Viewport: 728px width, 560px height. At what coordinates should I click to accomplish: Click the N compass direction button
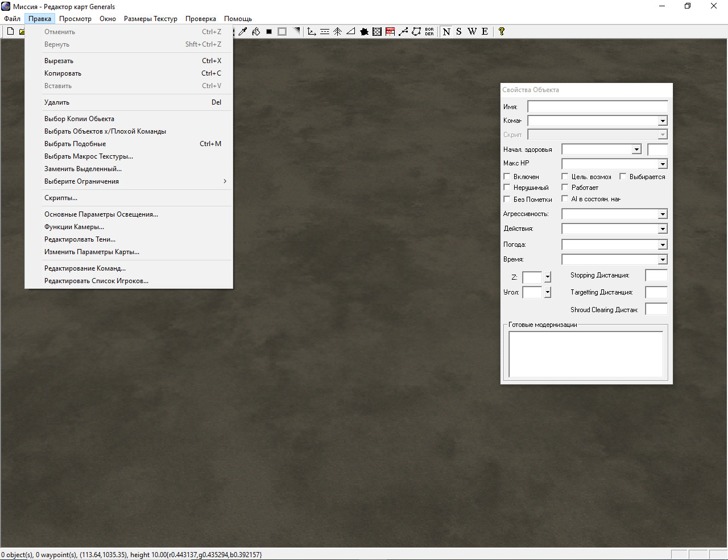click(446, 32)
